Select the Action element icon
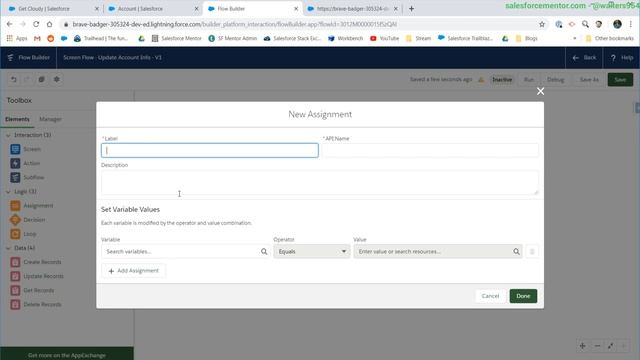Viewport: 640px width, 360px height. 15,163
